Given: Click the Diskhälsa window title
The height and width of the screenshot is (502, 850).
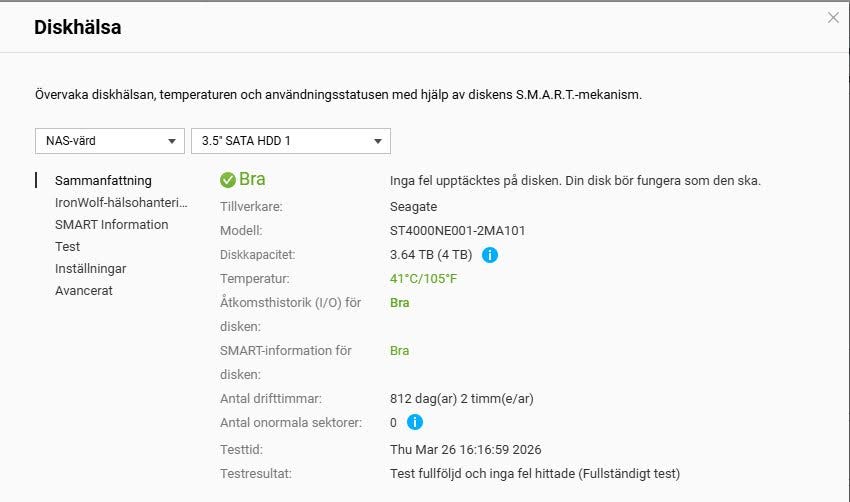Looking at the screenshot, I should click(x=77, y=28).
